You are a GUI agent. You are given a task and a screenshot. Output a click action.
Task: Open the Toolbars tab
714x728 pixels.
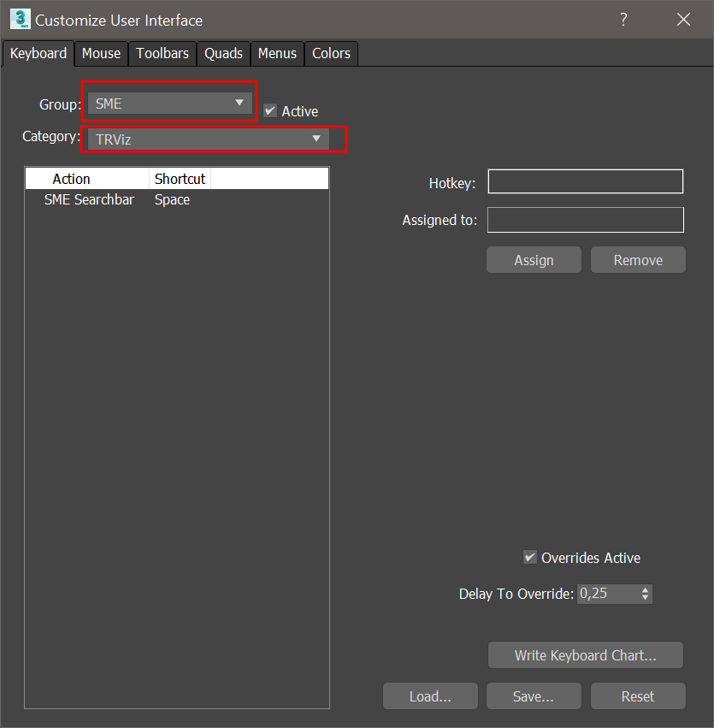coord(162,53)
